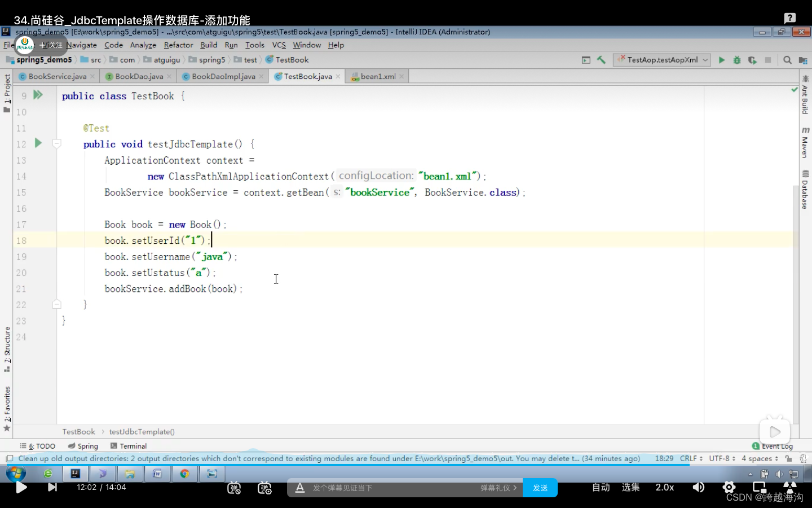The width and height of the screenshot is (812, 508).
Task: Toggle picture-in-picture mode for video
Action: [x=760, y=487]
